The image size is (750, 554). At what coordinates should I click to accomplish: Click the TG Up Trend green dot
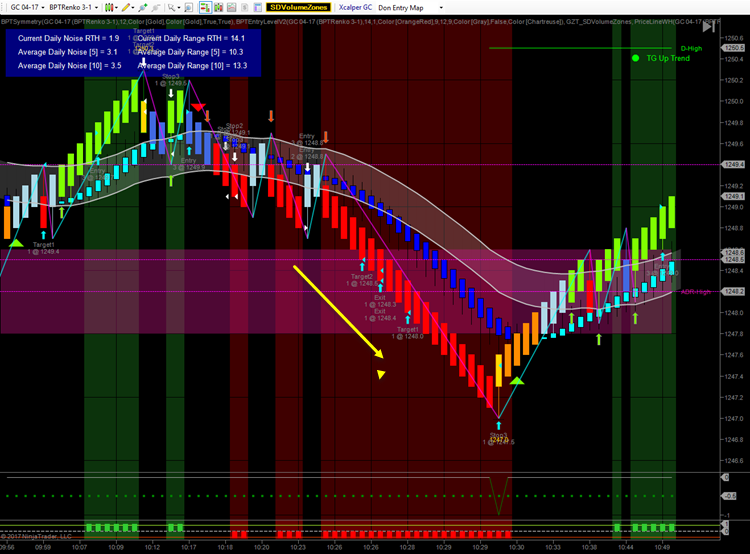tap(635, 58)
